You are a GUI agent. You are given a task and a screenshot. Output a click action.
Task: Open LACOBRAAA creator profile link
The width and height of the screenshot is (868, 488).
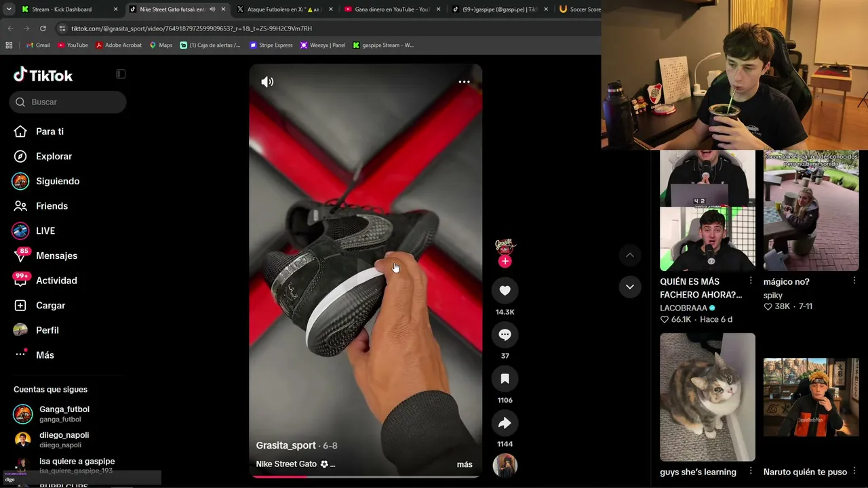click(x=688, y=308)
